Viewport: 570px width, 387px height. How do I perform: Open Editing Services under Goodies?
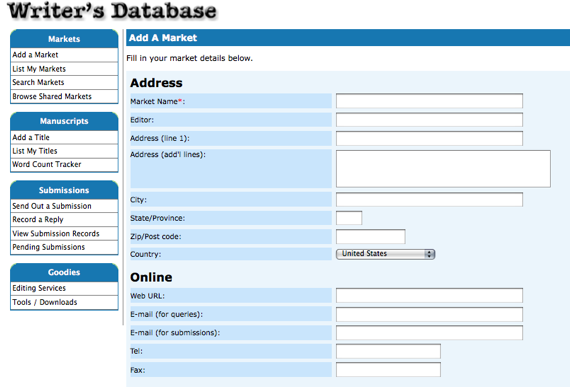click(x=39, y=288)
